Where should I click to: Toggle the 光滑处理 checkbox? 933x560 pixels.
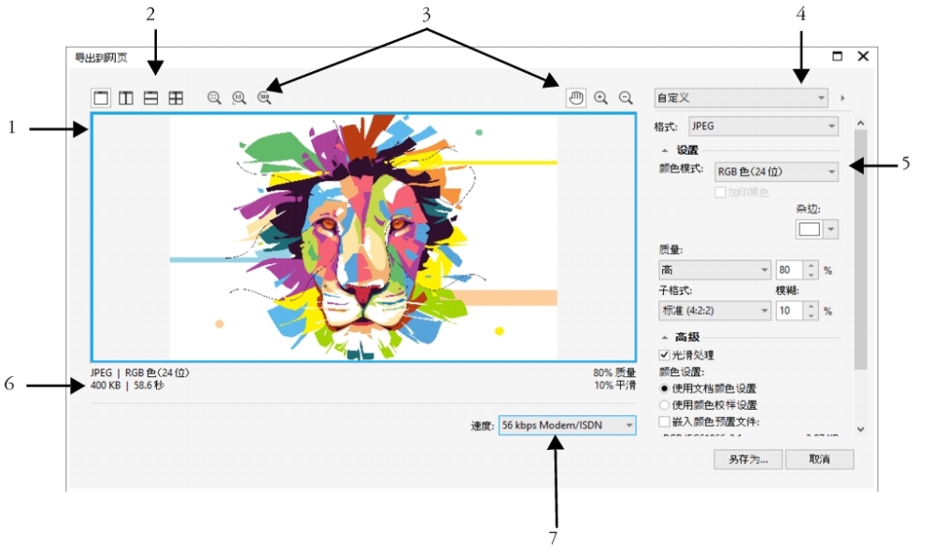[665, 355]
